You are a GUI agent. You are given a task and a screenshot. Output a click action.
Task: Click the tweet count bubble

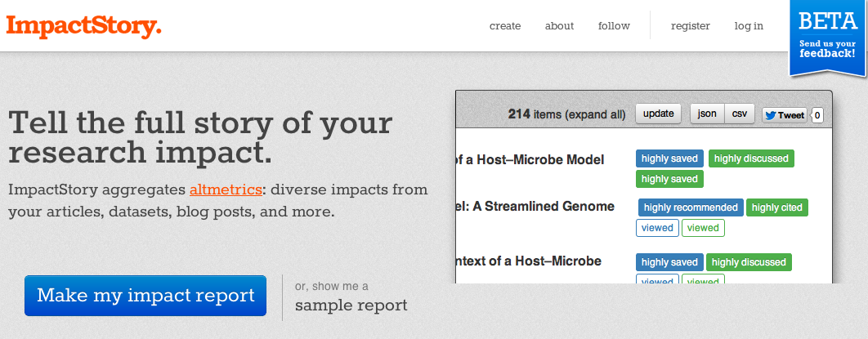click(x=817, y=115)
